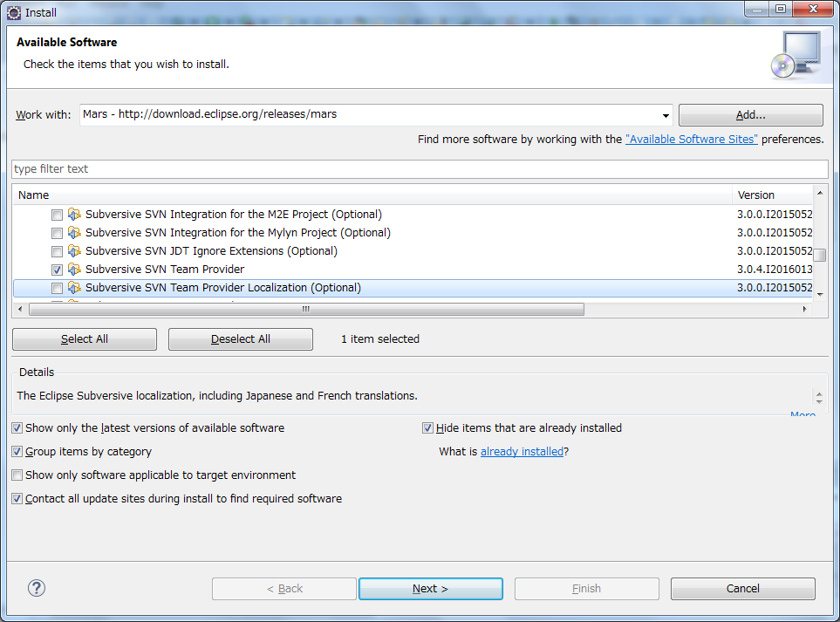Click the Details text about Eclipse Subversive localization
Image resolution: width=840 pixels, height=622 pixels.
coord(217,396)
